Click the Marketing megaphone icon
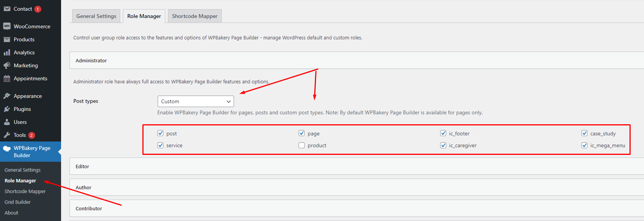Screen dimensions: 644x221 click(x=7, y=65)
